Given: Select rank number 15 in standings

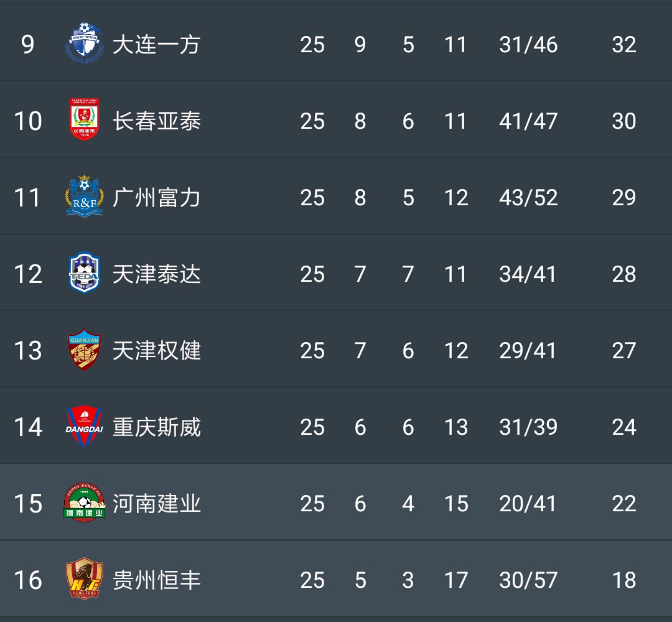Looking at the screenshot, I should 28,504.
